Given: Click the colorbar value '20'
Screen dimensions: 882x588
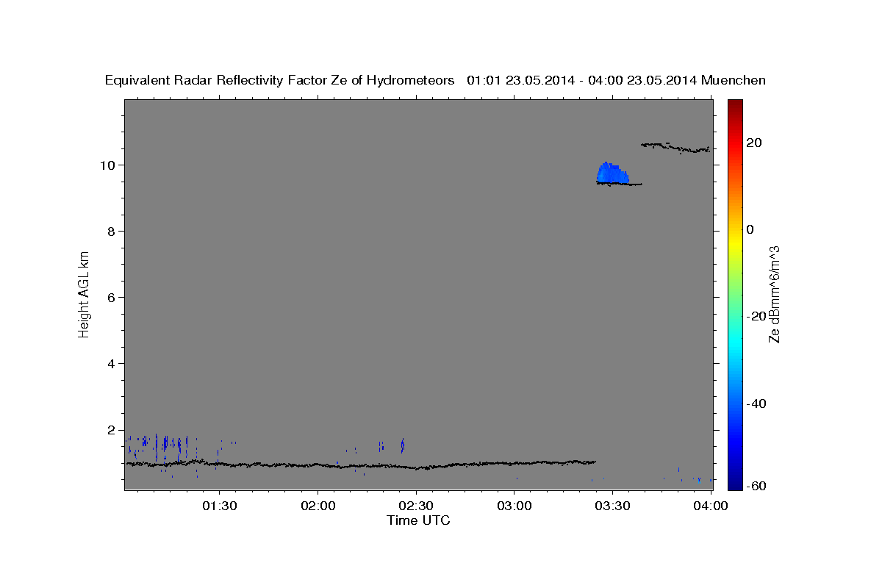Looking at the screenshot, I should 754,143.
